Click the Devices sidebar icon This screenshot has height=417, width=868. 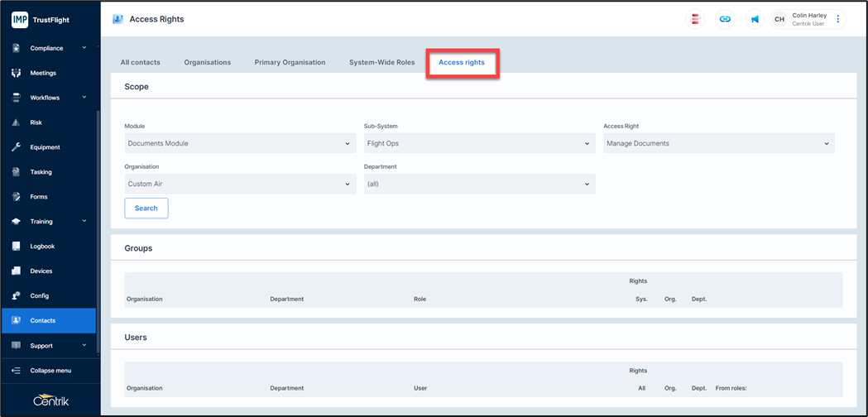tap(16, 271)
